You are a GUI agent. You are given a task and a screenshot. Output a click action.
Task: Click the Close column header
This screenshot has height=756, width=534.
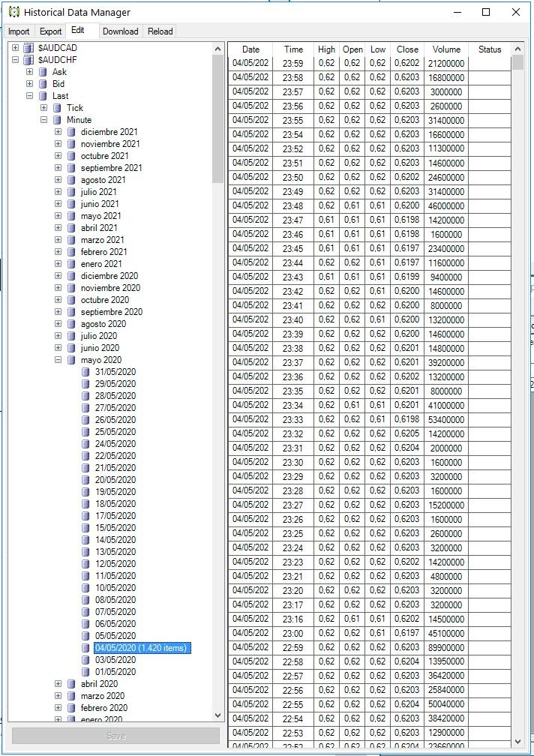(x=407, y=49)
